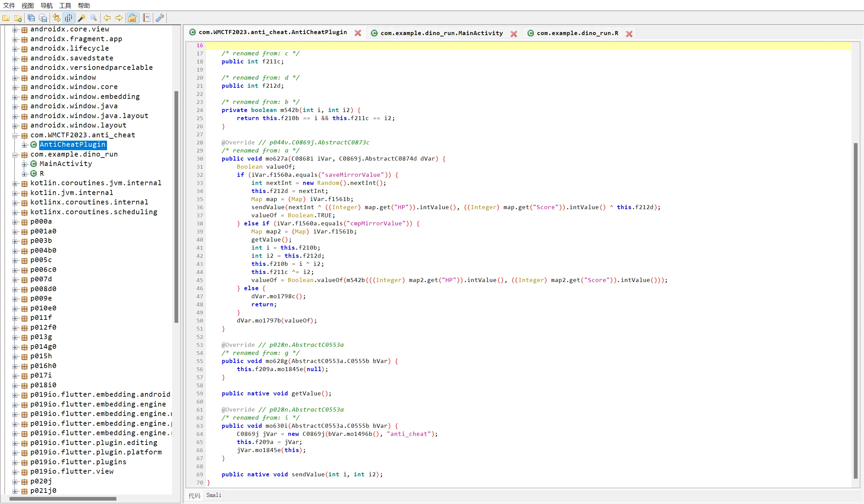Select the androidx.savedstate package row
The height and width of the screenshot is (504, 864).
[x=72, y=58]
